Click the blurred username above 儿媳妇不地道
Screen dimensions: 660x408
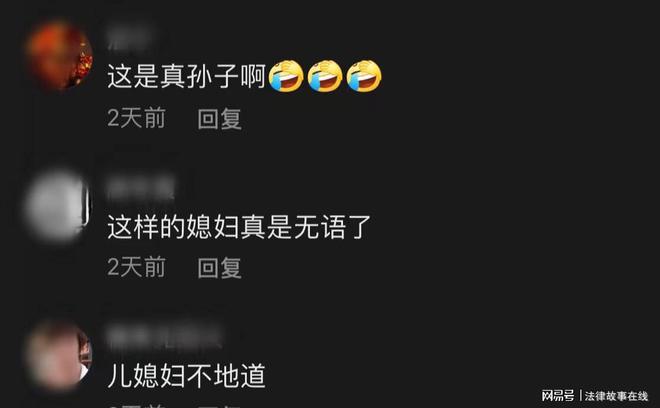click(x=164, y=337)
